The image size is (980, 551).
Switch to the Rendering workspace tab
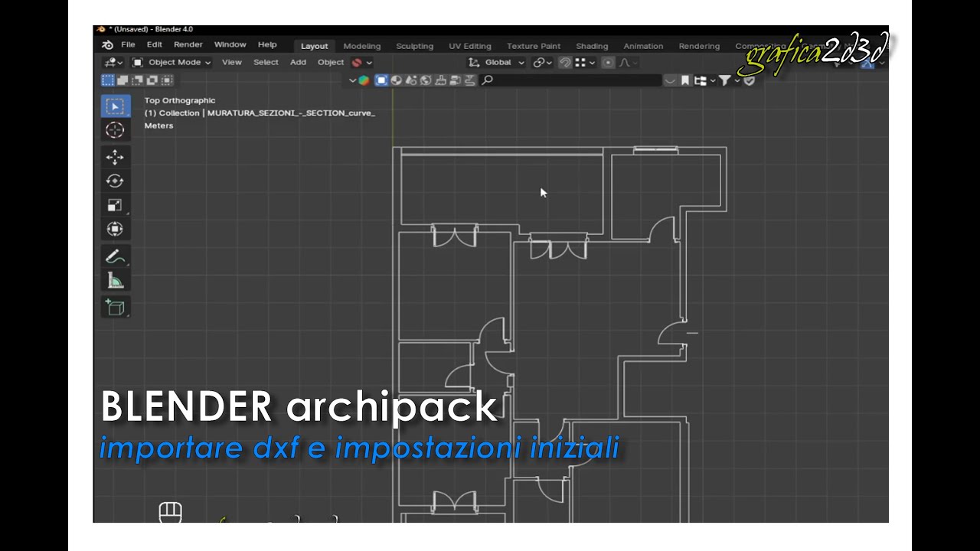[699, 46]
